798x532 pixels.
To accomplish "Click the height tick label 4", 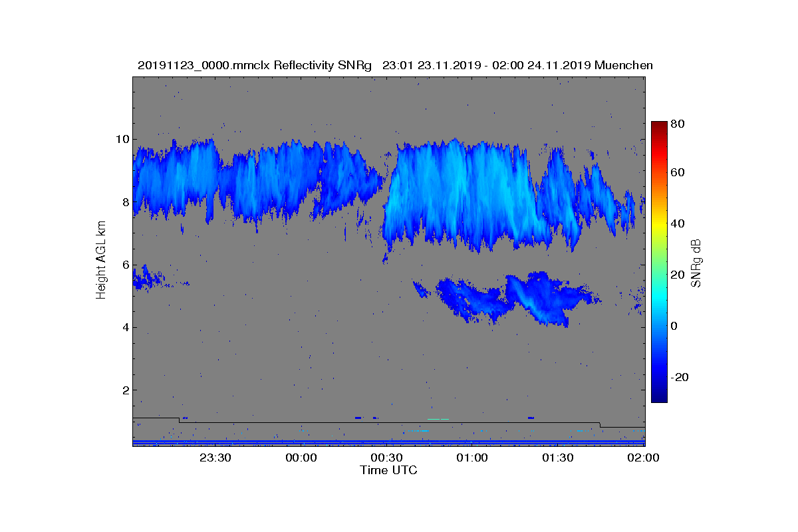I will (x=125, y=327).
